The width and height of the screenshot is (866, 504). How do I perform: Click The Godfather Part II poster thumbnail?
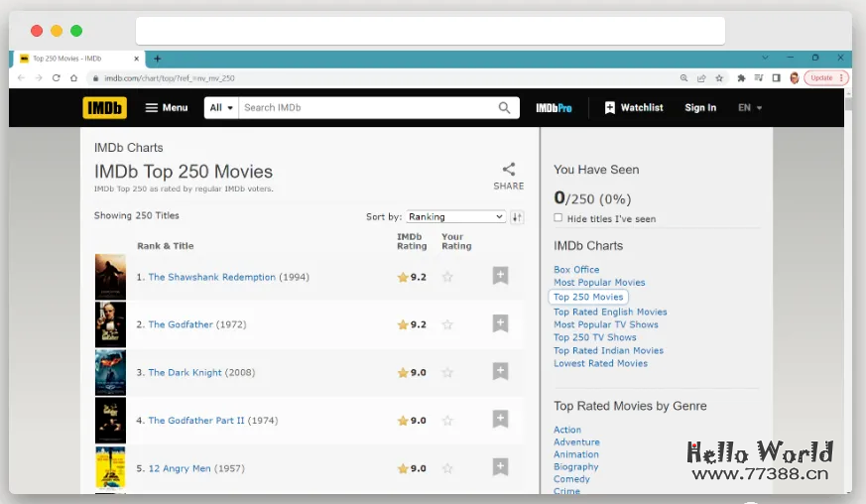pos(110,420)
